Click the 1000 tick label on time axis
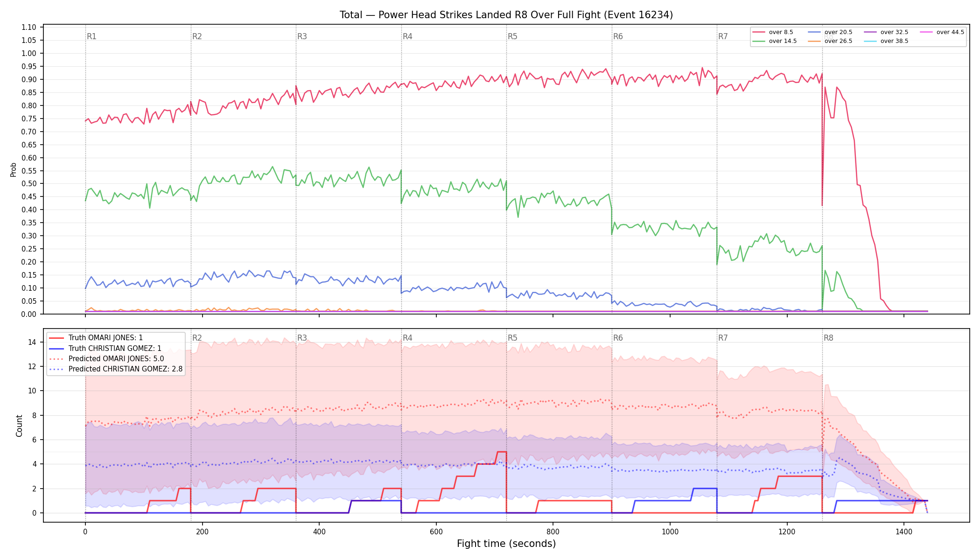 670,531
